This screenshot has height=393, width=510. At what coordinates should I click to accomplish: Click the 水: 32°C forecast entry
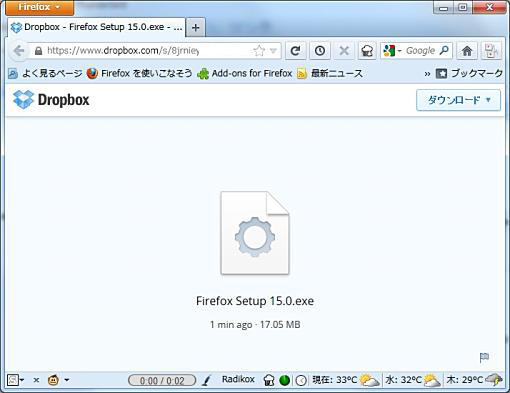(x=404, y=380)
